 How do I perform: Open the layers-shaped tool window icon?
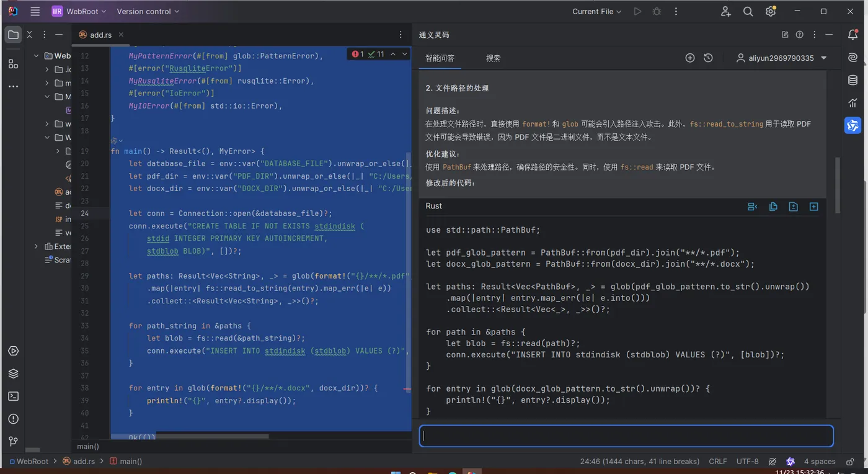pyautogui.click(x=13, y=373)
